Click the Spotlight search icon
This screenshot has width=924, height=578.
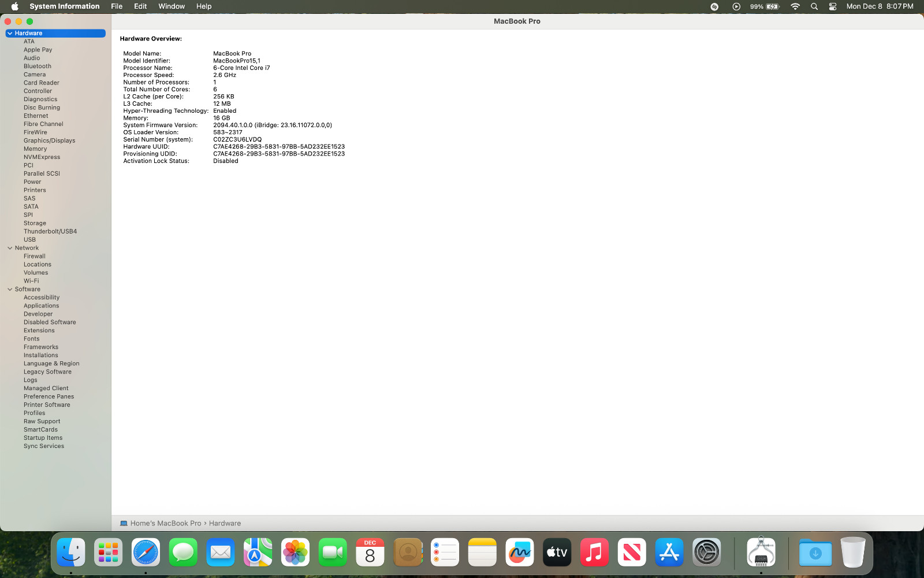814,6
